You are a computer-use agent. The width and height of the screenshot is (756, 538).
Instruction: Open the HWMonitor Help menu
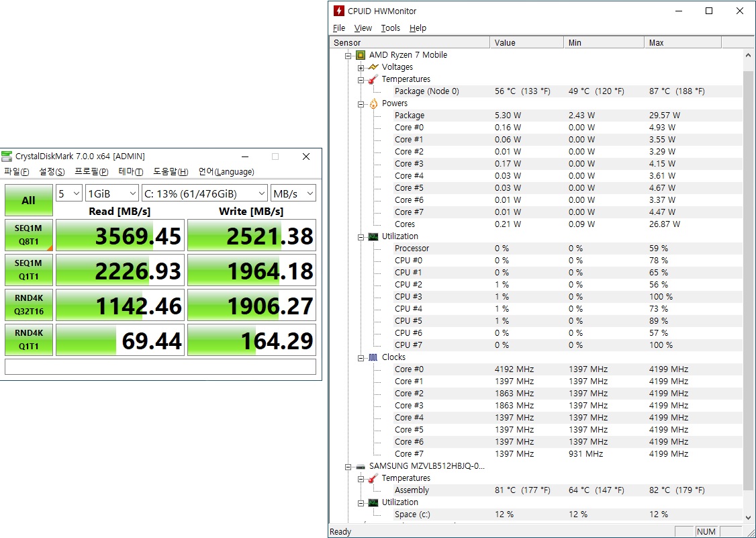tap(418, 28)
